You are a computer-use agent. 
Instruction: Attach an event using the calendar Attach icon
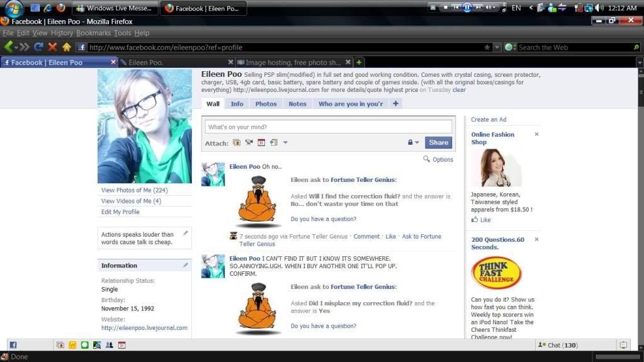(261, 142)
